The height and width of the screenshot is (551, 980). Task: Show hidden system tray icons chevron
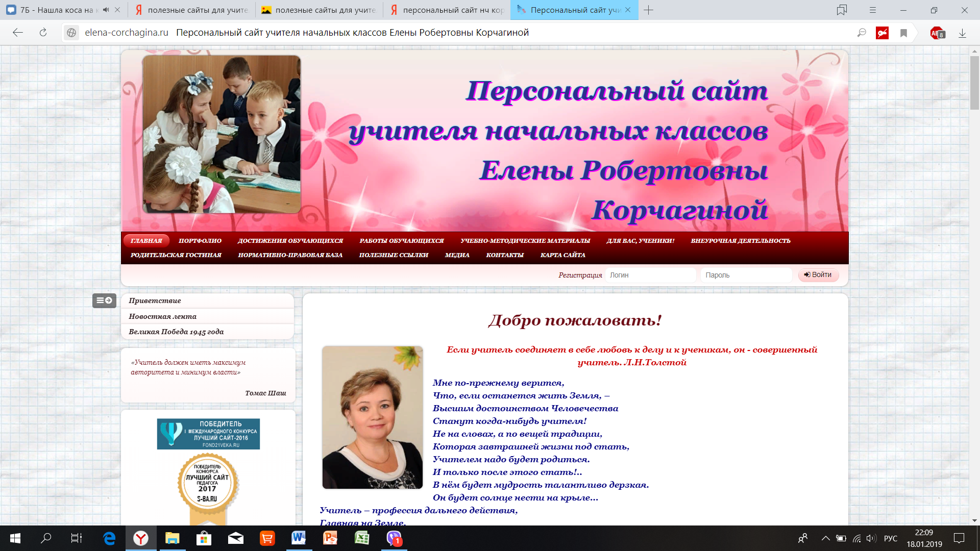[x=825, y=538]
